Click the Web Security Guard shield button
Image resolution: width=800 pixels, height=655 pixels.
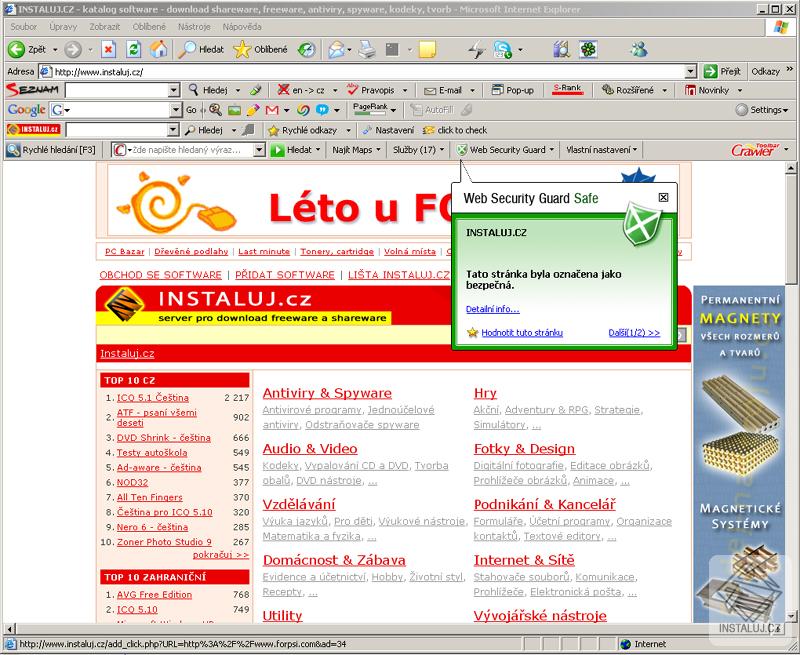tap(503, 149)
